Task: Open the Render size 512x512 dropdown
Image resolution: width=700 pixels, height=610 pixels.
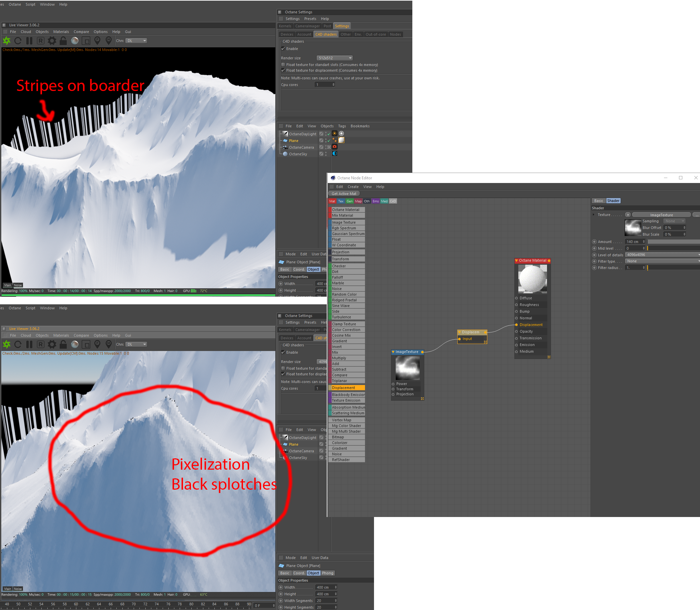Action: [334, 58]
